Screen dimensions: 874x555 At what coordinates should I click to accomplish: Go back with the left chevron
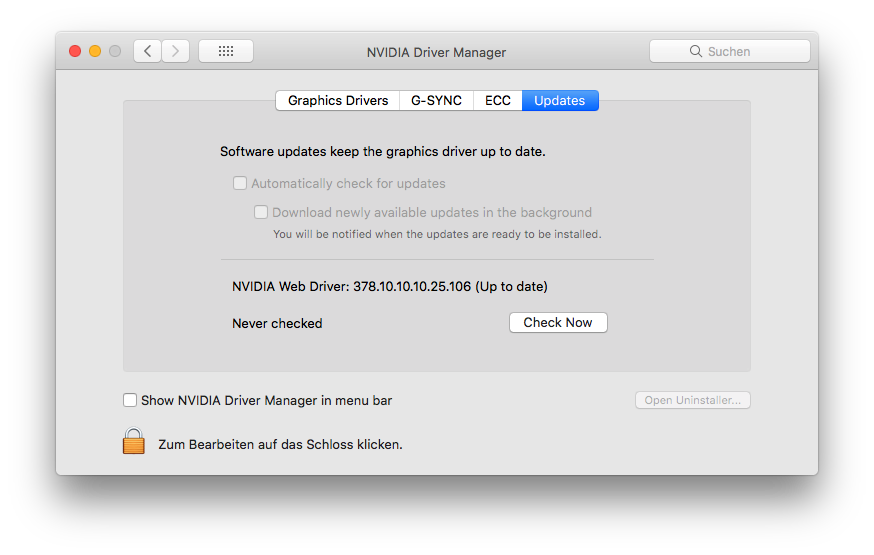pos(148,51)
